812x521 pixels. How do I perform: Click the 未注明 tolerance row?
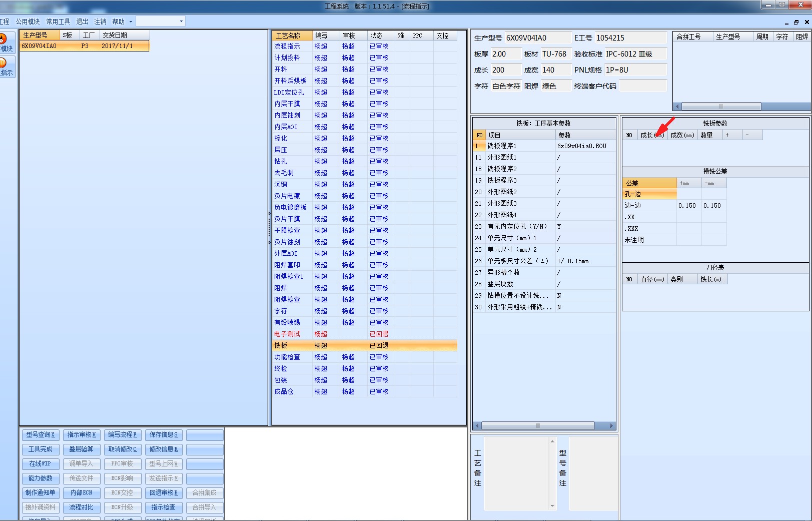click(x=674, y=240)
